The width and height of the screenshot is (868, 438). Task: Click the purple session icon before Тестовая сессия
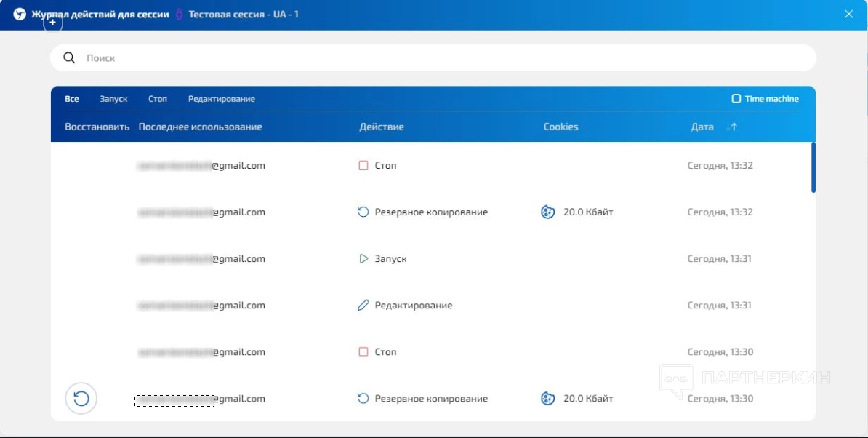coord(179,15)
